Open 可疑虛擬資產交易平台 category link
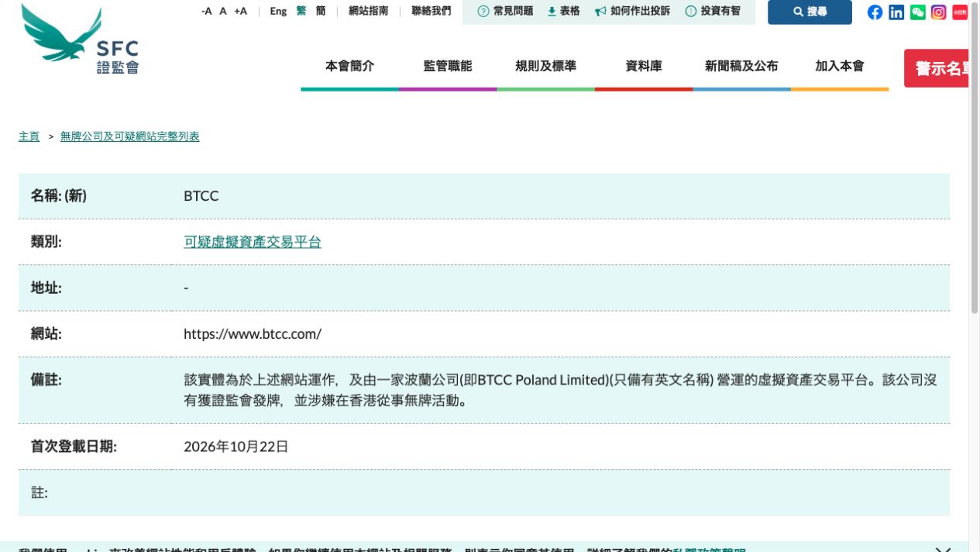Image resolution: width=980 pixels, height=552 pixels. (253, 242)
